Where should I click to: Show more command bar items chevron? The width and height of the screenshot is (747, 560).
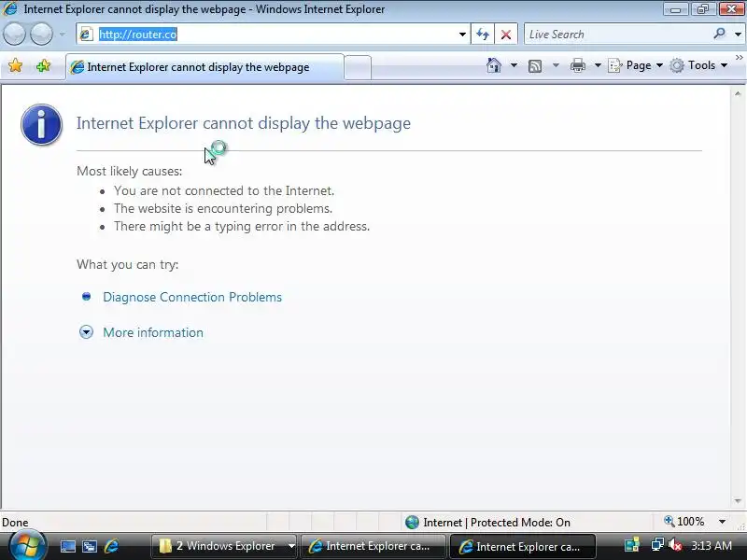point(739,57)
